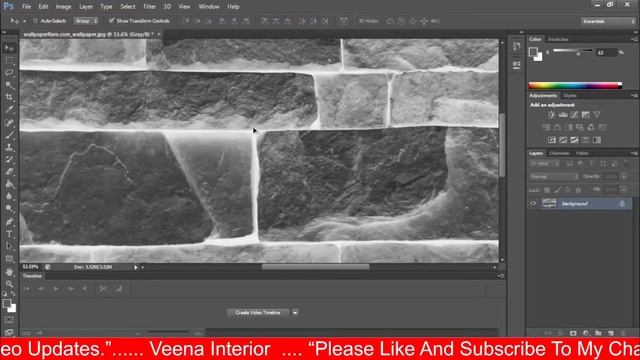Open the File menu

27,7
